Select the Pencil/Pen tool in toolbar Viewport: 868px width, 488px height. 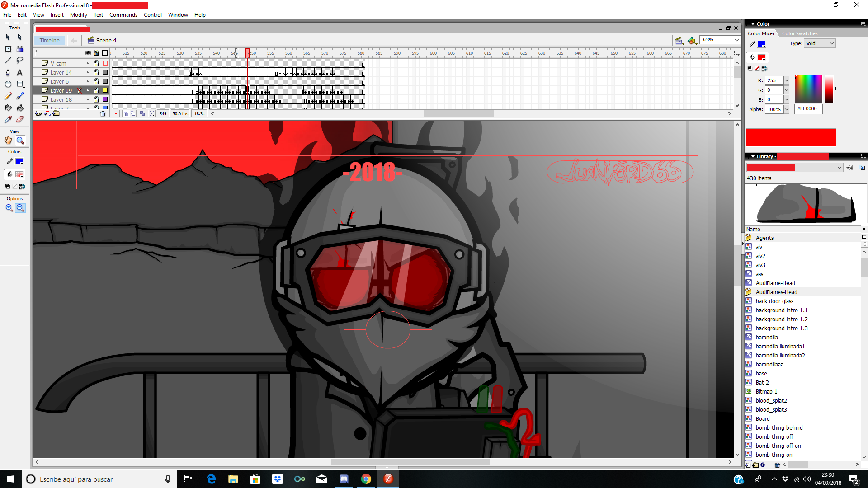pos(8,95)
